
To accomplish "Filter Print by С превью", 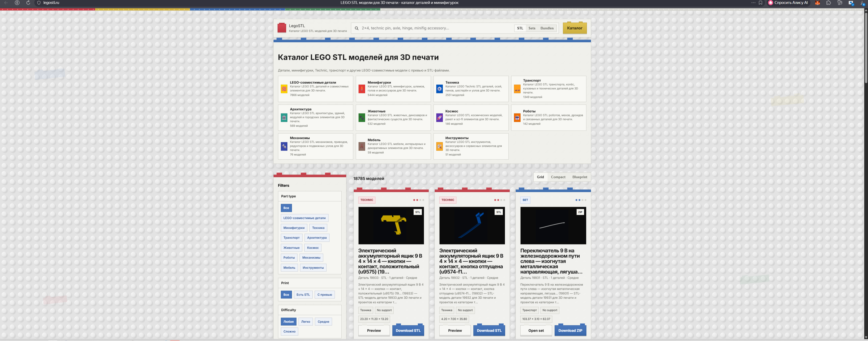I will (x=324, y=295).
